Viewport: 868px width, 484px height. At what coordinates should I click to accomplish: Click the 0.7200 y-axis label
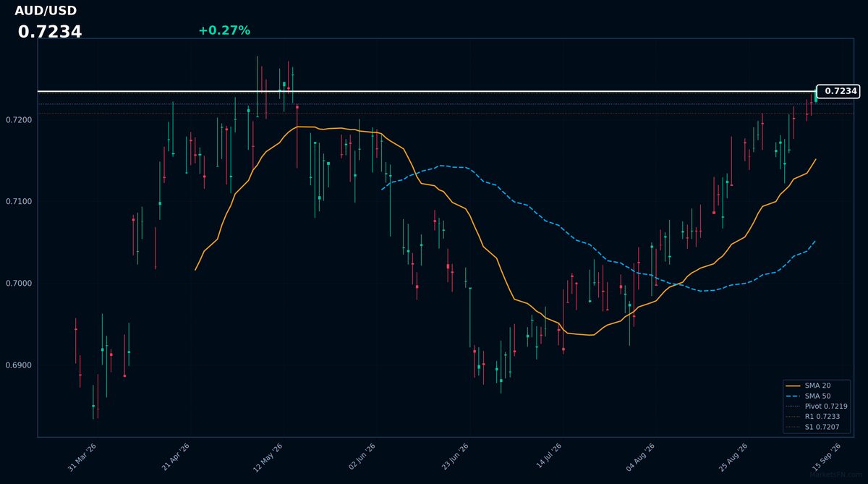(20, 119)
